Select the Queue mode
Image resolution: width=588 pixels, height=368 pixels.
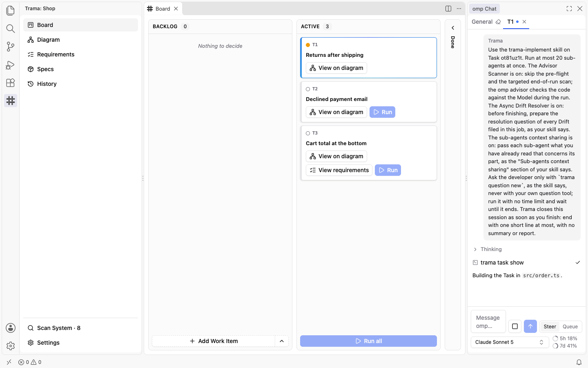click(x=570, y=326)
